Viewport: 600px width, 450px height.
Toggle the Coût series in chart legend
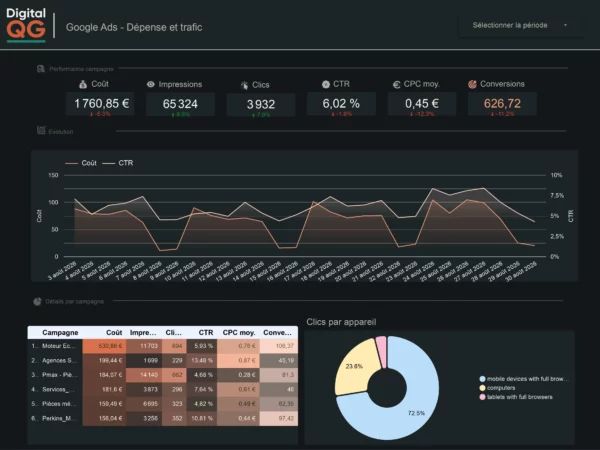(81, 163)
